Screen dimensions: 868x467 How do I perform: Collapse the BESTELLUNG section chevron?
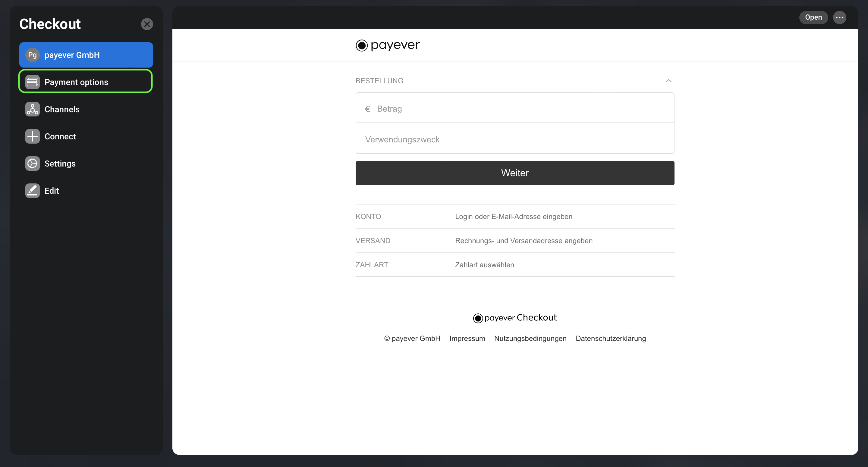tap(668, 81)
